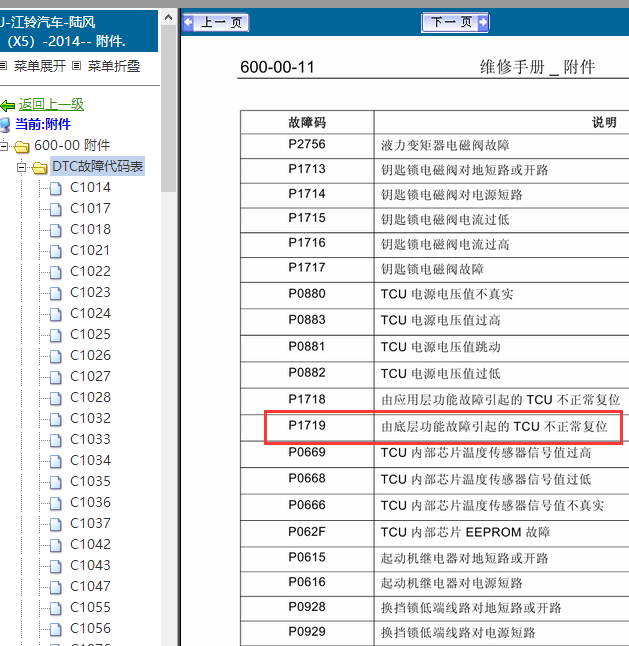Select fault code P0668 cell

click(x=307, y=479)
